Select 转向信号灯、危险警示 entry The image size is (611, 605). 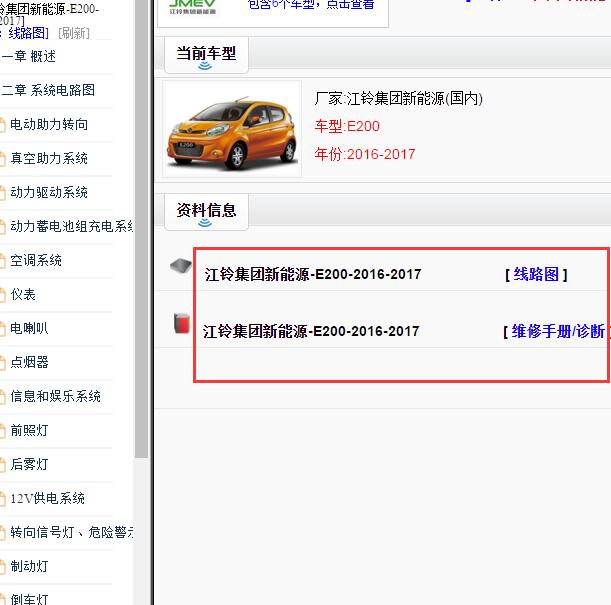[72, 532]
